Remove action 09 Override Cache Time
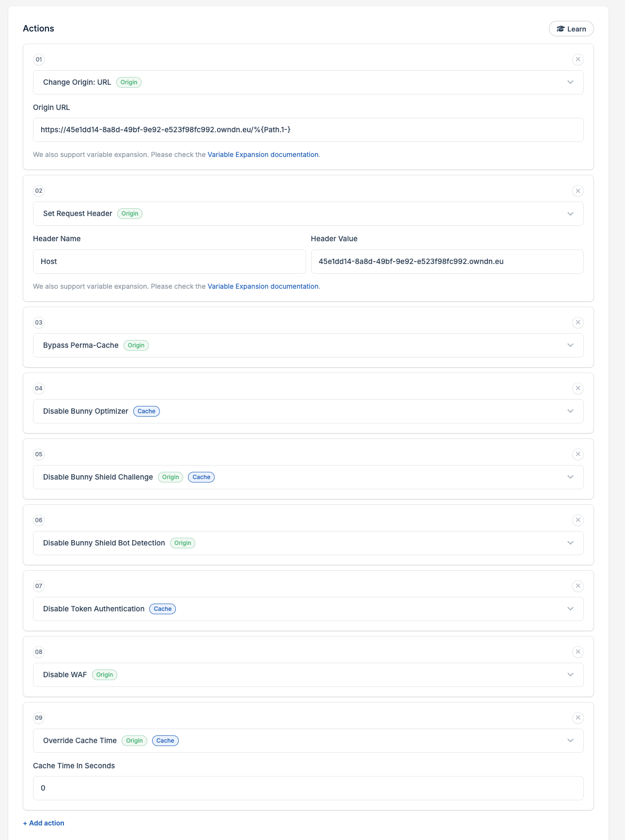 [x=578, y=718]
